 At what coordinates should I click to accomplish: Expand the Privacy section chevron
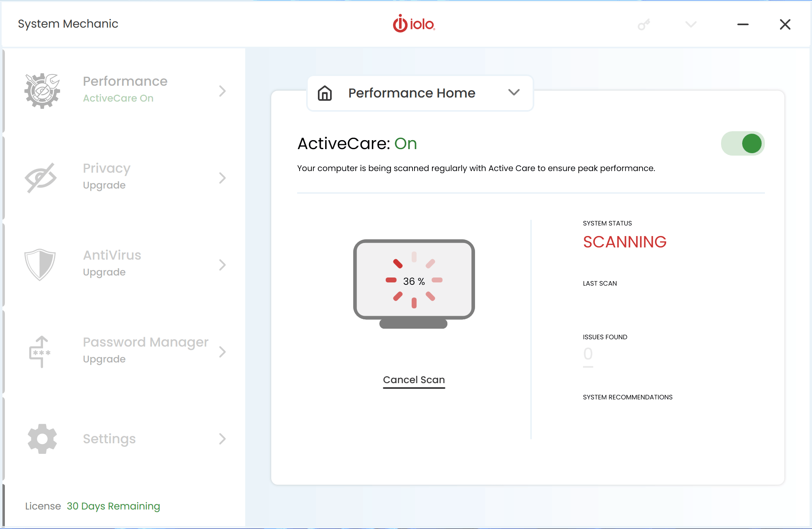pos(222,176)
